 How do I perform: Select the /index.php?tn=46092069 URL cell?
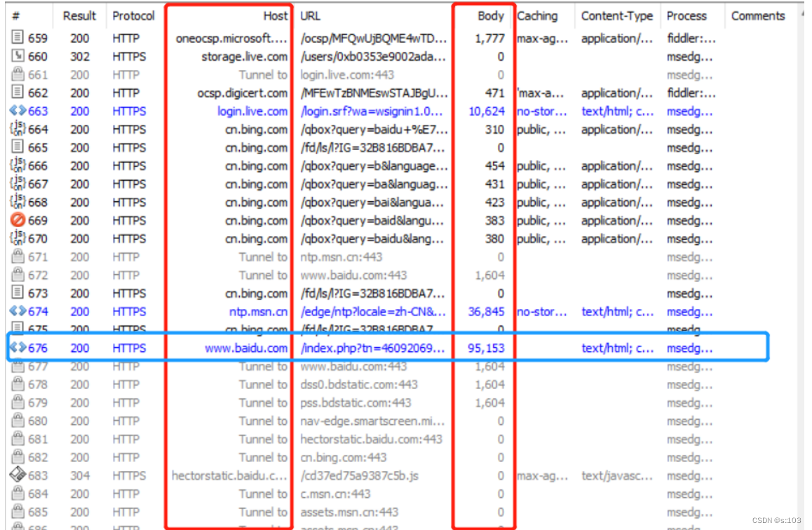pos(372,348)
